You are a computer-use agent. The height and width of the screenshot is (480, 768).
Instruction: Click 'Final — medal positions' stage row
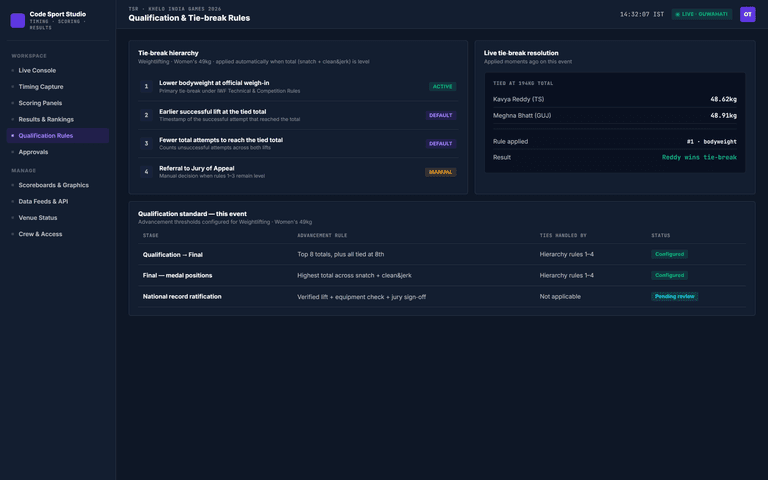442,275
